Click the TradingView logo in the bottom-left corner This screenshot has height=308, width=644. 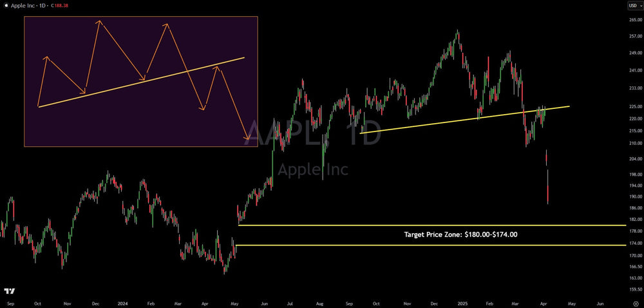tap(8, 291)
